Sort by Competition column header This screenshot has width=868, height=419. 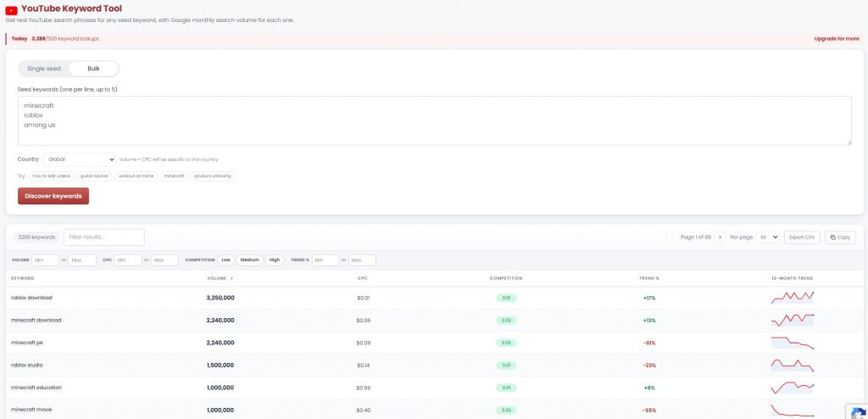pyautogui.click(x=506, y=278)
